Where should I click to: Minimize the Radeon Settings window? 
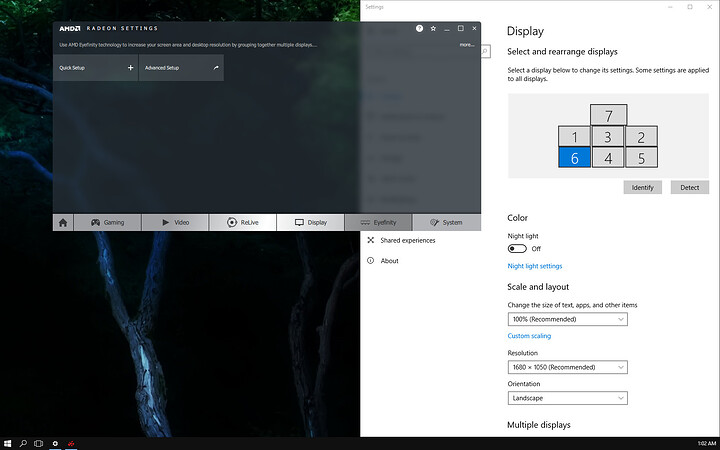(x=447, y=28)
